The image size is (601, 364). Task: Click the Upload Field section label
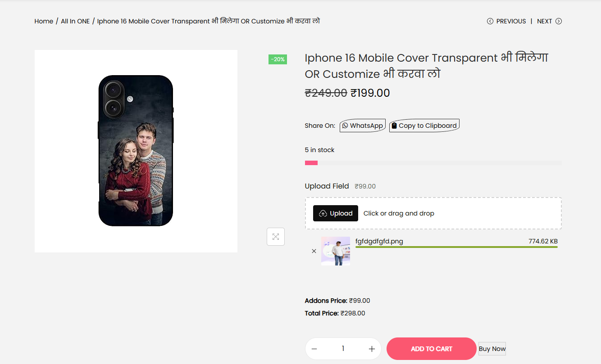click(327, 186)
